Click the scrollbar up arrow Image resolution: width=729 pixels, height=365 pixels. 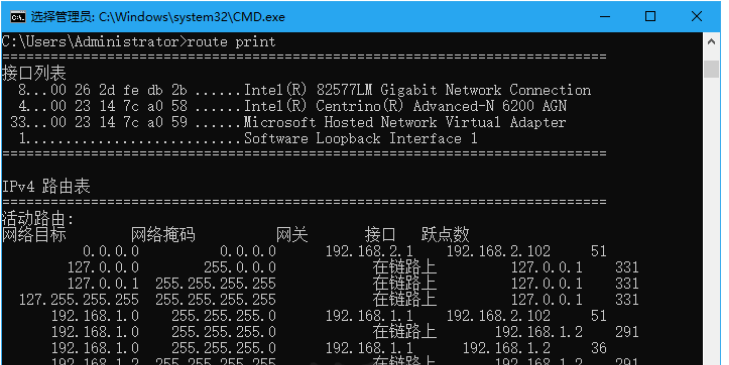(x=711, y=42)
